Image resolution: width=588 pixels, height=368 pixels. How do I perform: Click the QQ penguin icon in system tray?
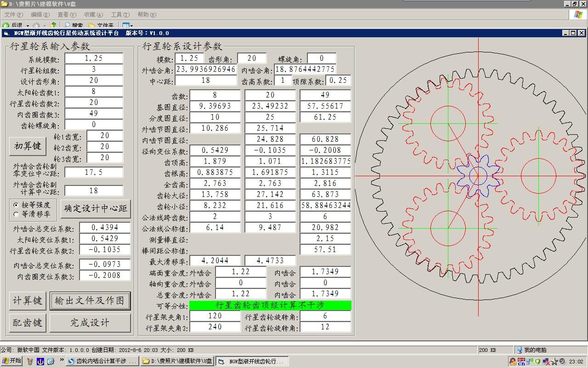[x=513, y=362]
